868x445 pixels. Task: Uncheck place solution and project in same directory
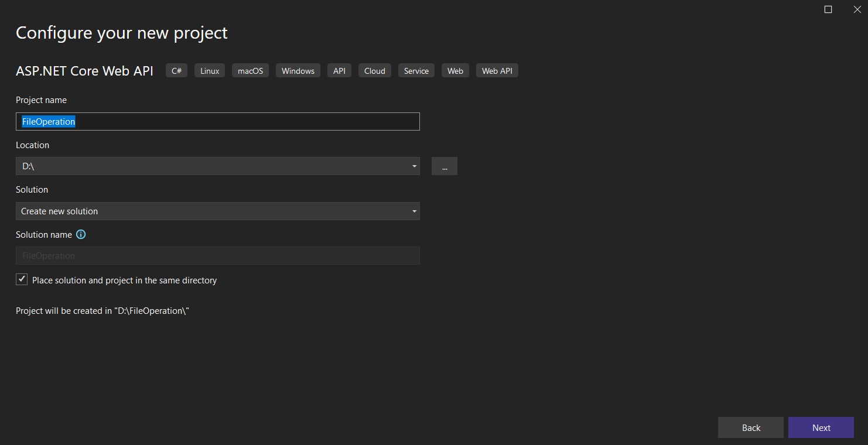pos(22,279)
